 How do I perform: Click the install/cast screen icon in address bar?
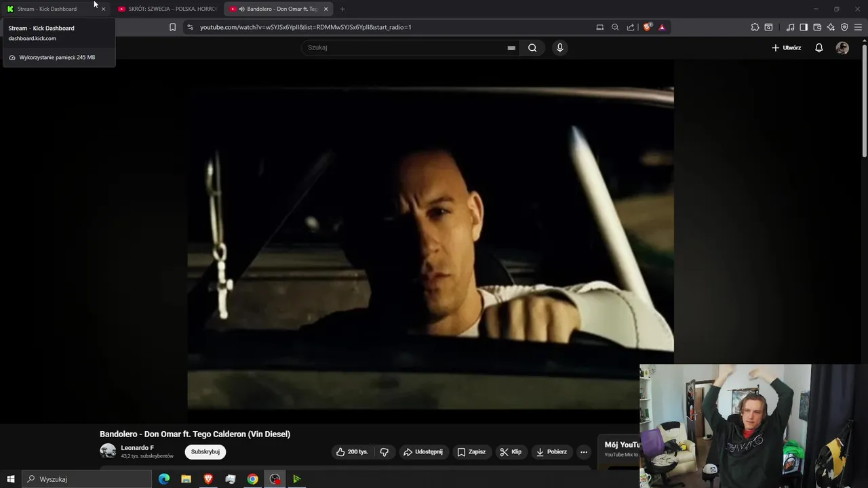click(x=599, y=27)
